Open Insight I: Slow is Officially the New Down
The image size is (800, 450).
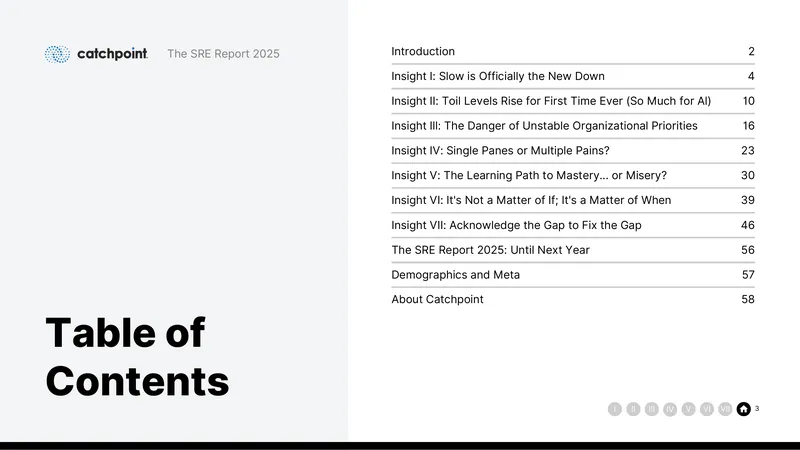coord(573,77)
